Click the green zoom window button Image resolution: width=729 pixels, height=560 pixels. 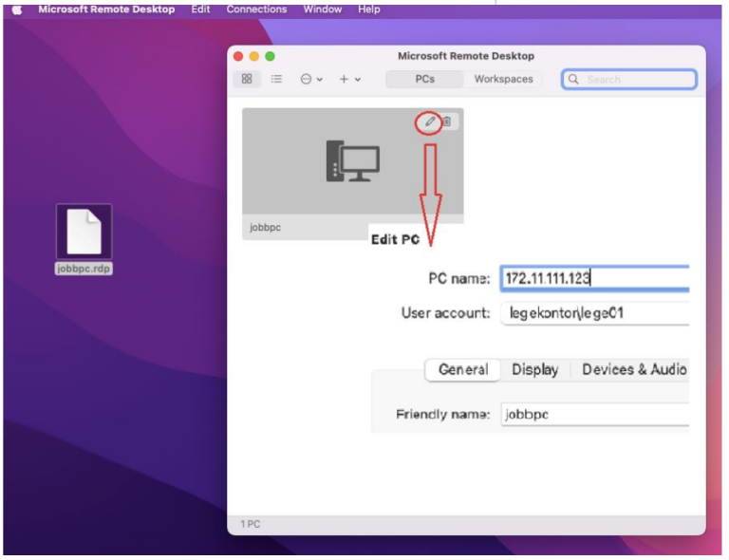click(271, 56)
